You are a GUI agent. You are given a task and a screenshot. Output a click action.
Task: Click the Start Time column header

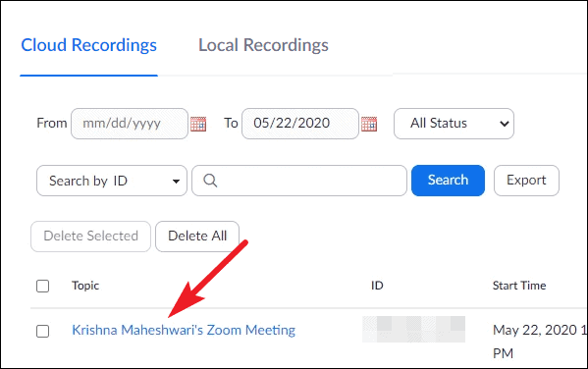pos(519,286)
